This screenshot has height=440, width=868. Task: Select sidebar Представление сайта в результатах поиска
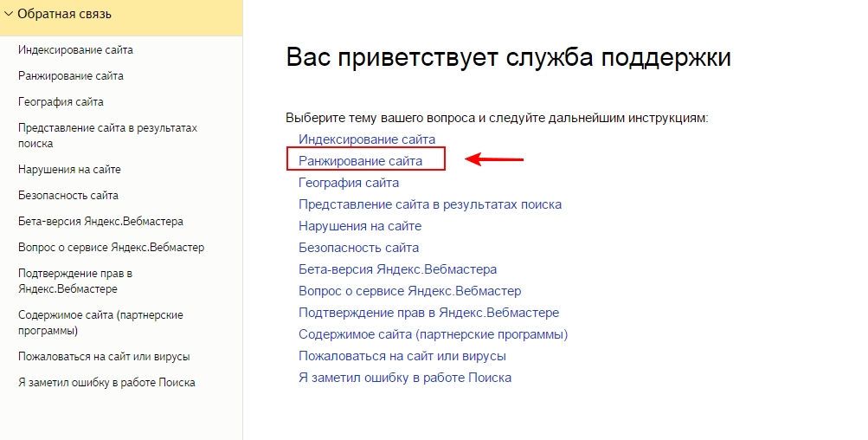(107, 136)
